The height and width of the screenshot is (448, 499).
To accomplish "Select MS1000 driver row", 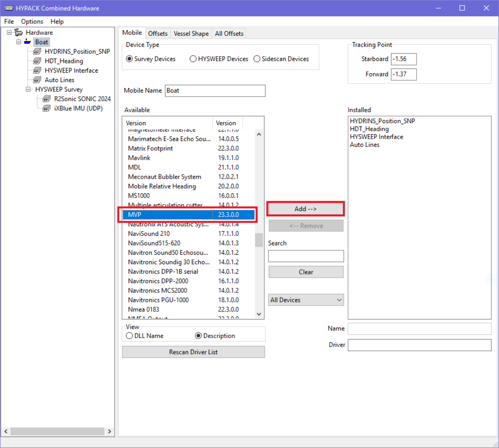I will [189, 196].
